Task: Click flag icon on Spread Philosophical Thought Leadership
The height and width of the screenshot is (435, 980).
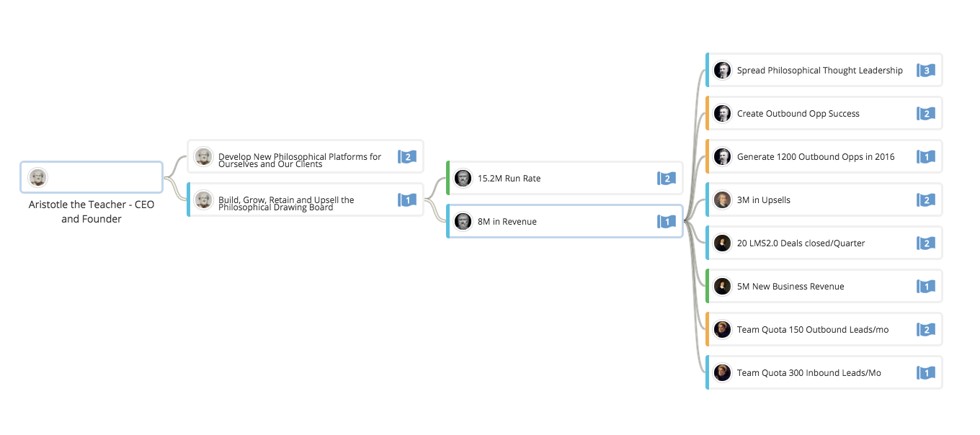Action: (x=925, y=71)
